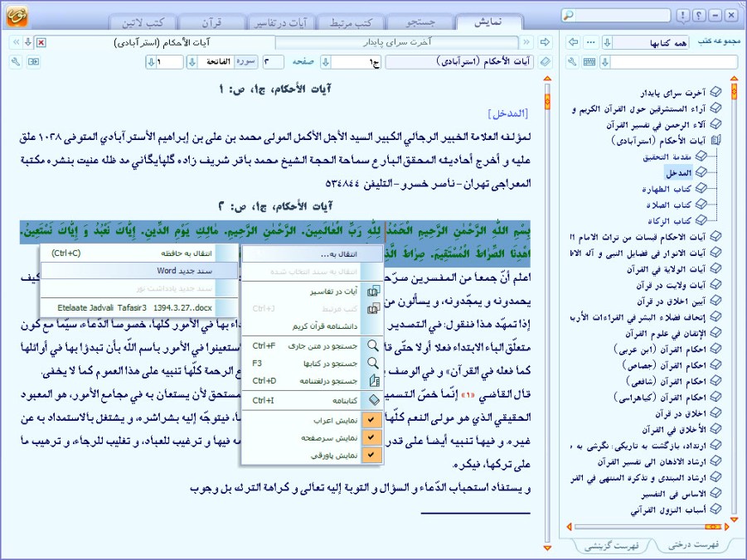The image size is (747, 560).
Task: Switch to the جستجو tab
Action: 420,22
